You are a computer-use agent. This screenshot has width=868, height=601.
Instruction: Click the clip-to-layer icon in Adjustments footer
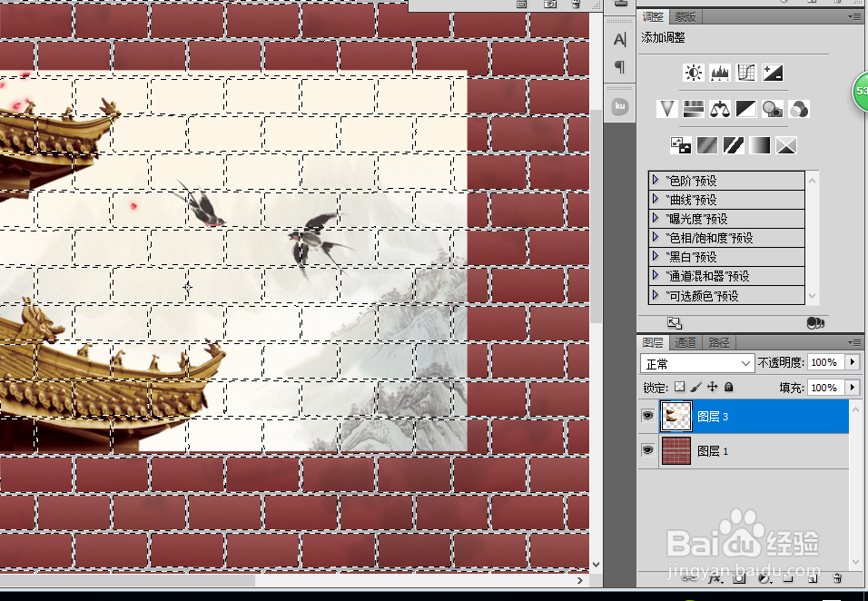814,323
